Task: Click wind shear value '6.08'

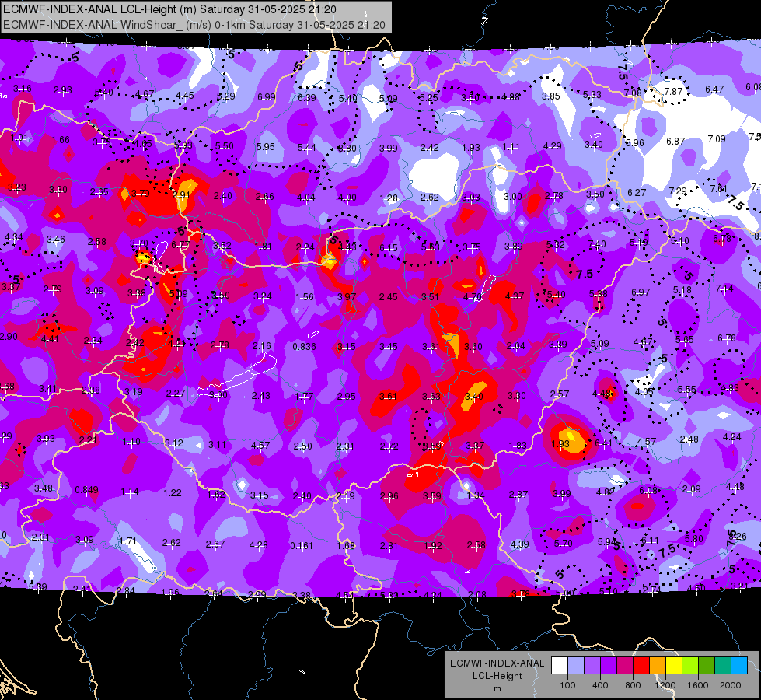Action: tap(648, 491)
